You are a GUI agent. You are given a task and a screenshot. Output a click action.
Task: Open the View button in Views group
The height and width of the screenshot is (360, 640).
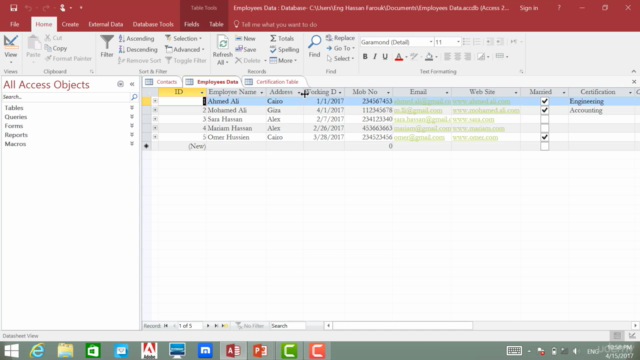click(11, 49)
